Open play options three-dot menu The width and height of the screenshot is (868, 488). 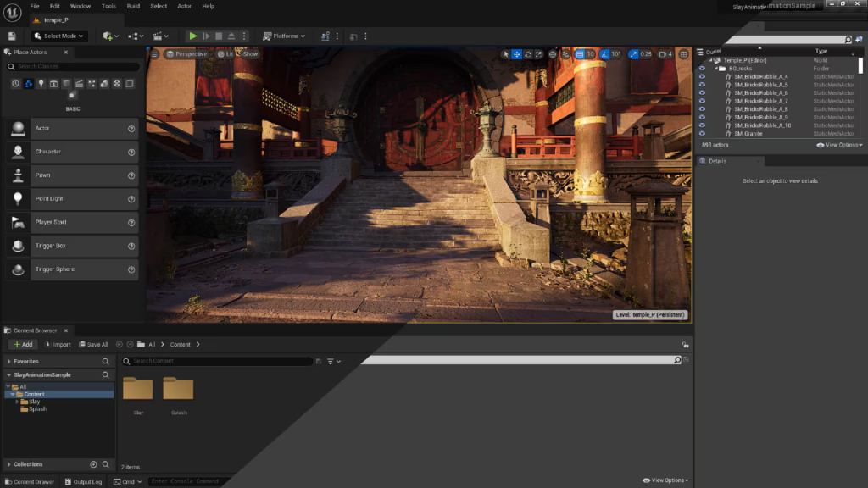click(244, 36)
